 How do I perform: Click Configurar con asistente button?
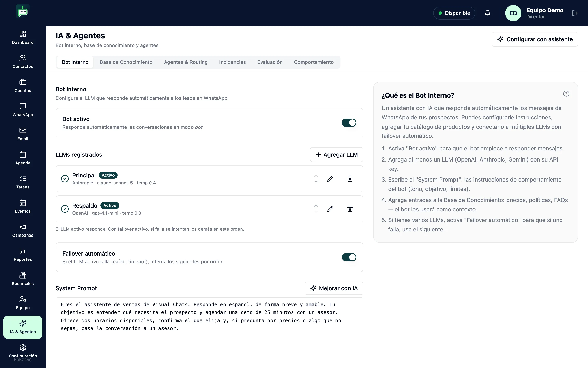pos(535,39)
